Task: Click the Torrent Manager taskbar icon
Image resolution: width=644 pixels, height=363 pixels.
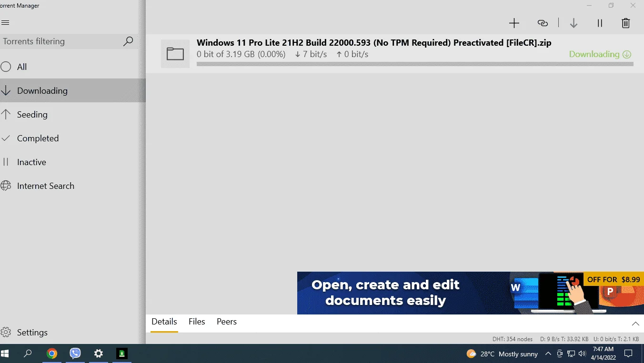Action: 122,353
